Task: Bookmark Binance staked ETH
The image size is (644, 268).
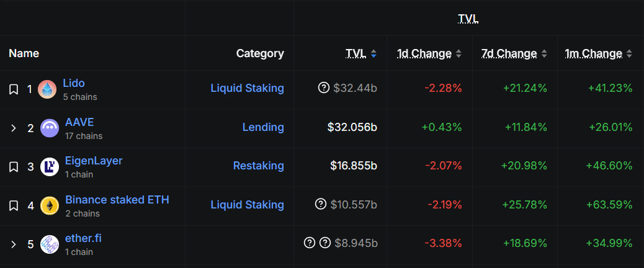Action: tap(14, 205)
